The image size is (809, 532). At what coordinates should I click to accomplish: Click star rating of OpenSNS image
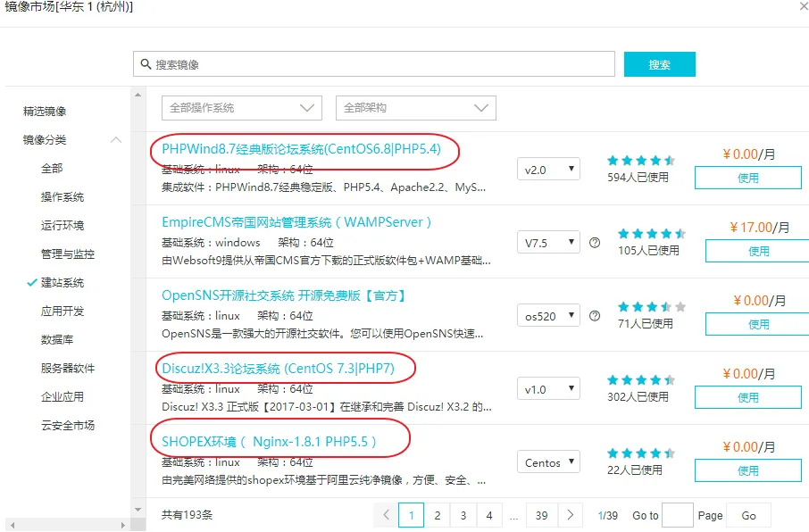pyautogui.click(x=652, y=307)
